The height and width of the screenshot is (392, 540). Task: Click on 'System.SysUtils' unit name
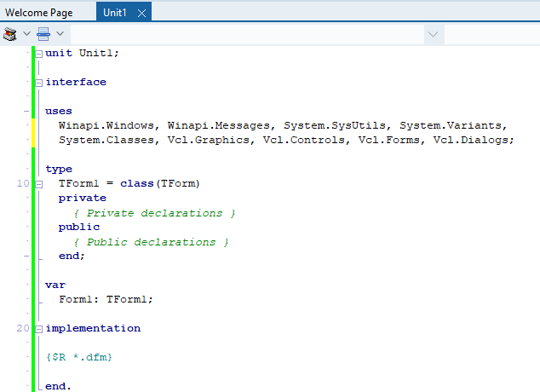[x=335, y=125]
